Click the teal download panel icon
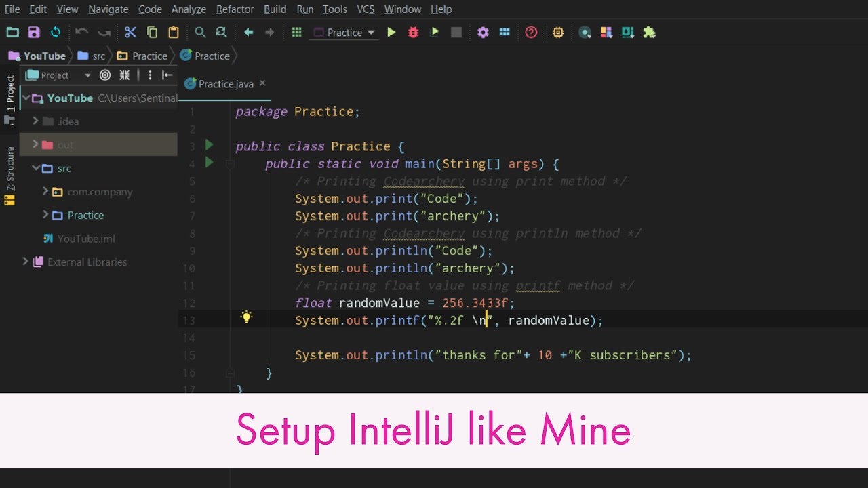868x488 pixels. (628, 32)
